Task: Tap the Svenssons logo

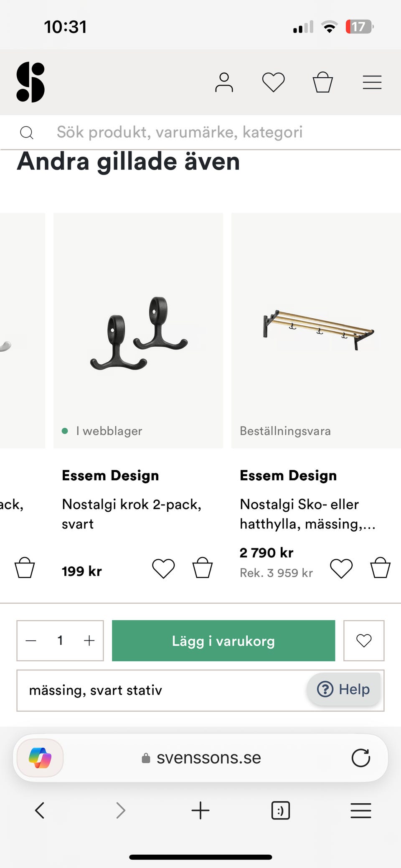Action: (30, 82)
